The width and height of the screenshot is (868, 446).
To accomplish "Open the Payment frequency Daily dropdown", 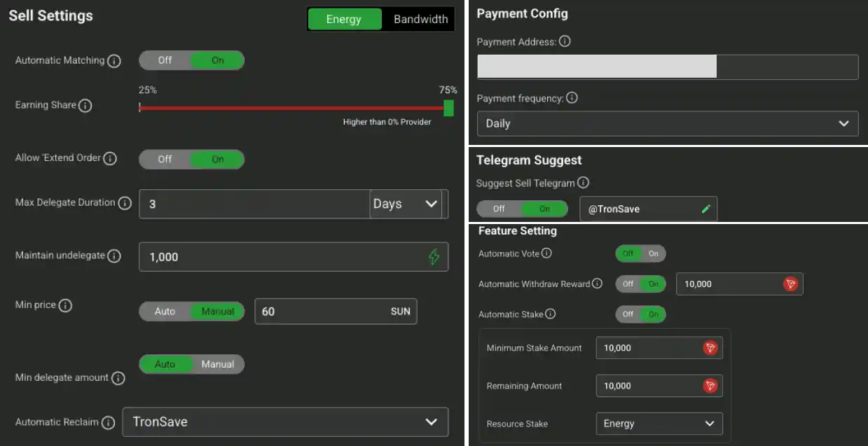I will (x=667, y=123).
